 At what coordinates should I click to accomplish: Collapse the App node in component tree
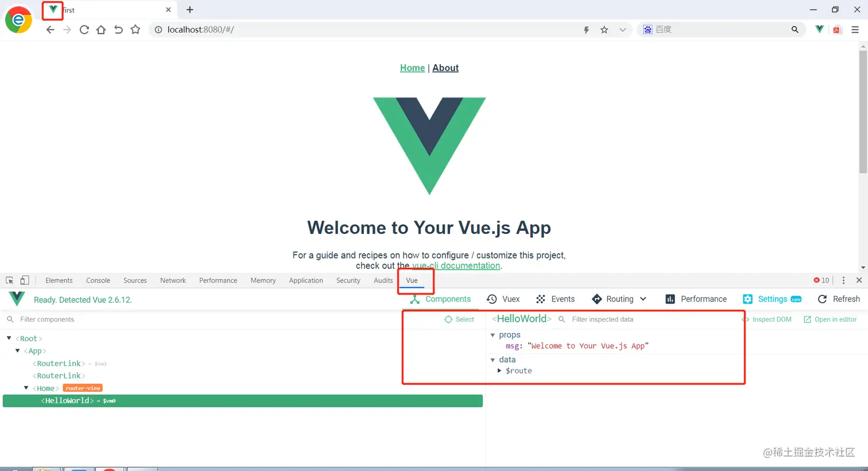18,350
